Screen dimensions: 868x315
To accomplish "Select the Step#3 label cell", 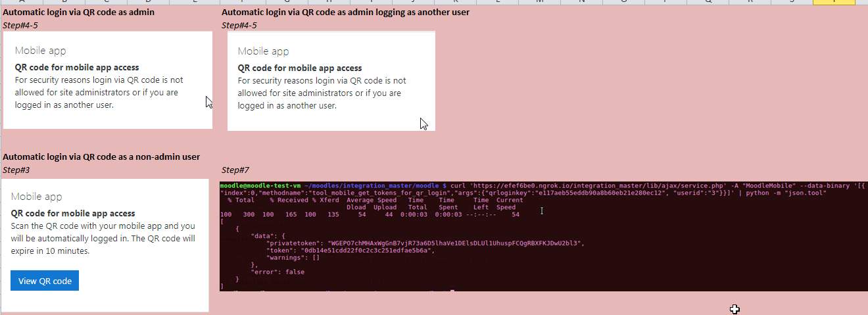I will pos(16,170).
